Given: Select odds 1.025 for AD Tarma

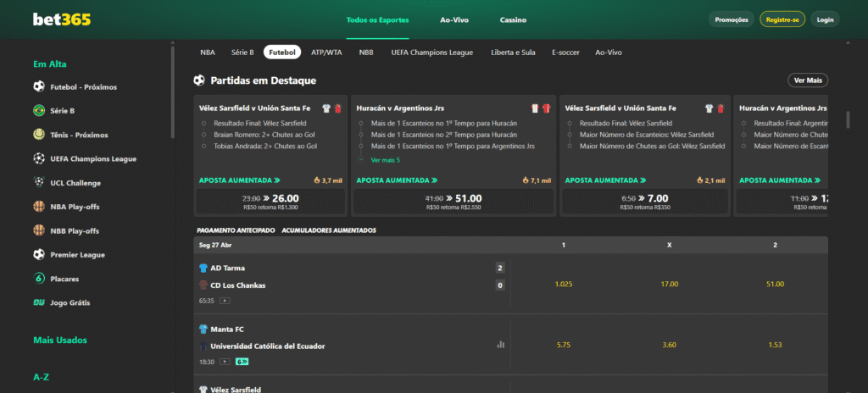Looking at the screenshot, I should (564, 284).
